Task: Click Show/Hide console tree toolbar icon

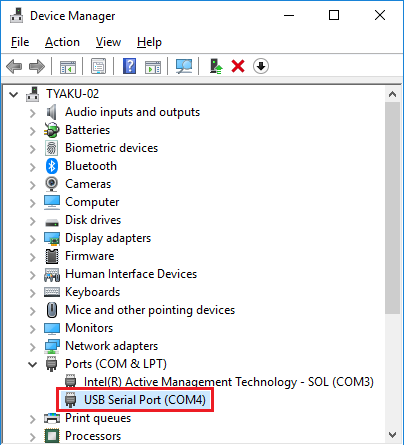Action: pos(68,66)
